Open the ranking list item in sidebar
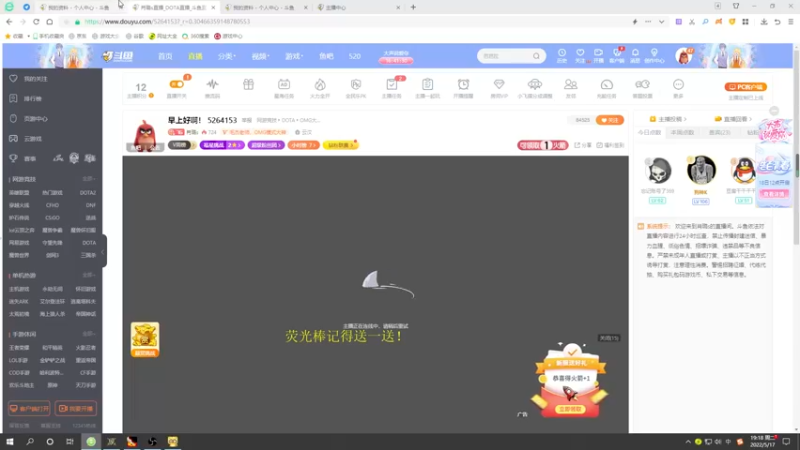Image resolution: width=800 pixels, height=450 pixels. [x=33, y=98]
